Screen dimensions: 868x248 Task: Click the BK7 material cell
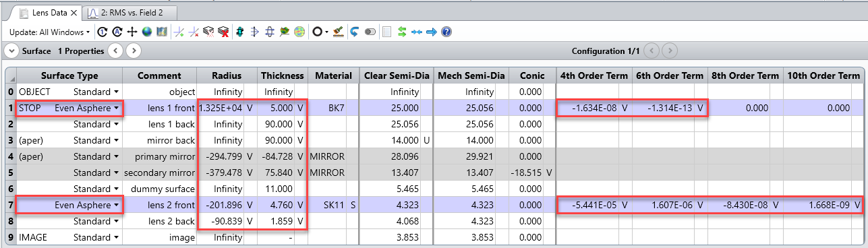click(328, 108)
